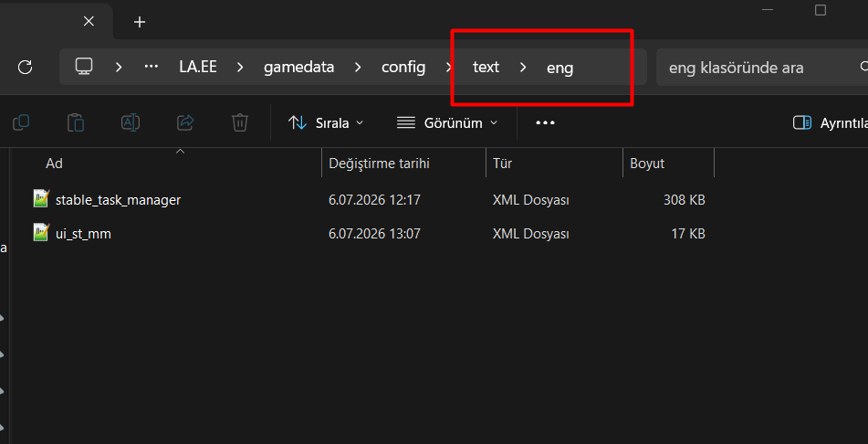Expand chevron after This PC icon
Screen dimensions: 868x444
tap(119, 68)
